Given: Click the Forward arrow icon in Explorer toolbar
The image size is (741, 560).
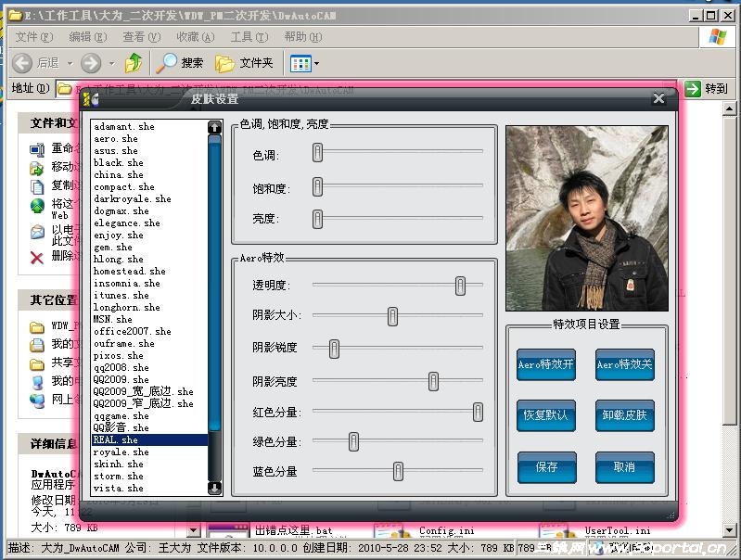Looking at the screenshot, I should coord(91,63).
